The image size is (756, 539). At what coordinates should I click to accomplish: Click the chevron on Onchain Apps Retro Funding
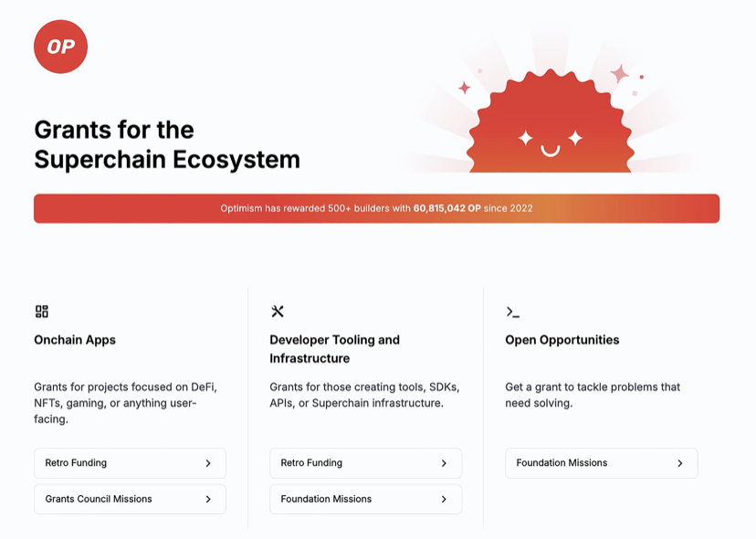[208, 463]
